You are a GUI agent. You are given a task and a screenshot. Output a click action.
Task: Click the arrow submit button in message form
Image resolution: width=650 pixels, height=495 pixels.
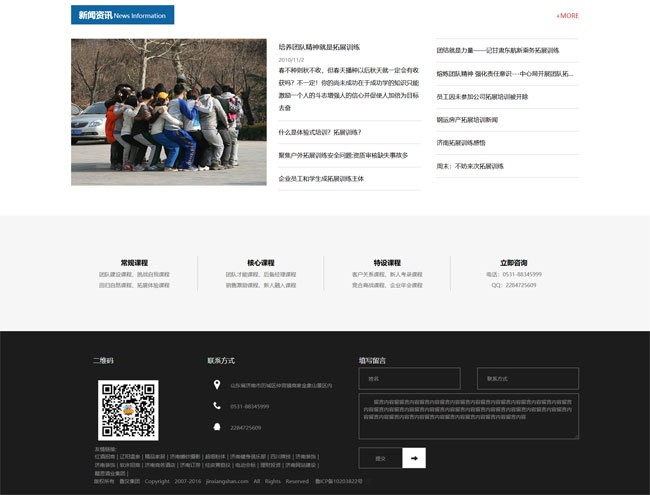tap(414, 458)
